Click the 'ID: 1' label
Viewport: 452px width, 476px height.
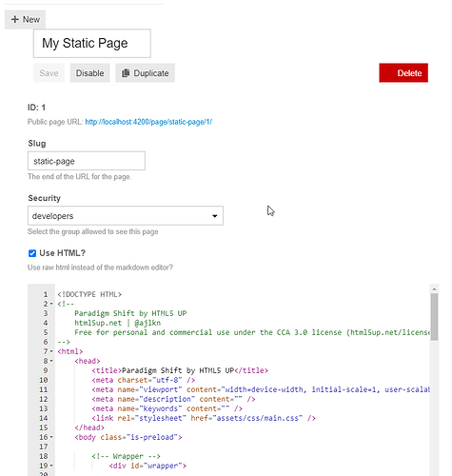point(36,108)
